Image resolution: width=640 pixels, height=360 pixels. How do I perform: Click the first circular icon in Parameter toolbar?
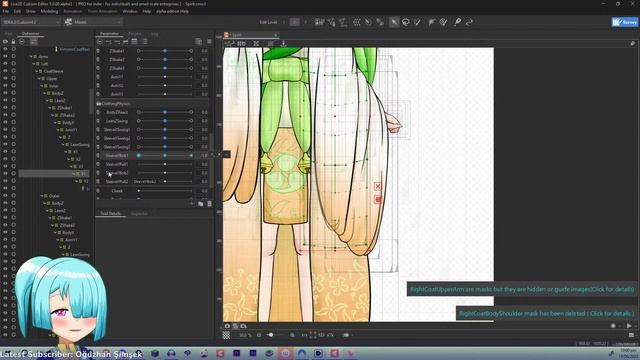point(100,41)
